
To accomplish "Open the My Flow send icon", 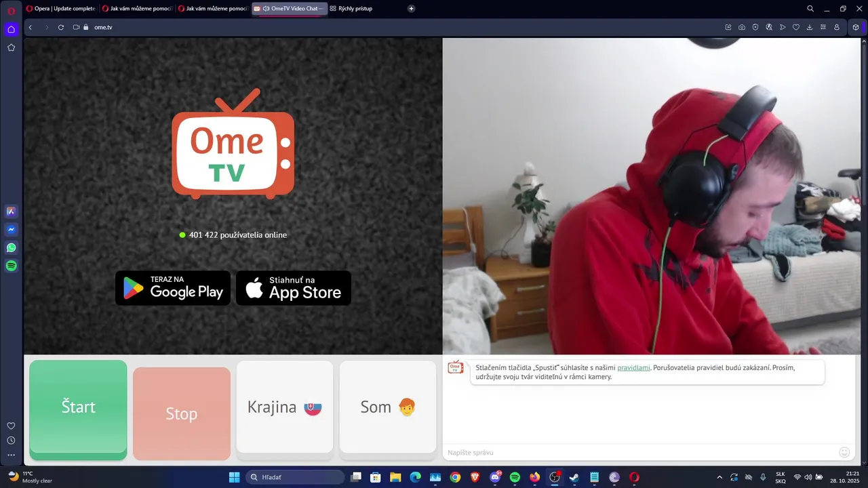I will [783, 27].
